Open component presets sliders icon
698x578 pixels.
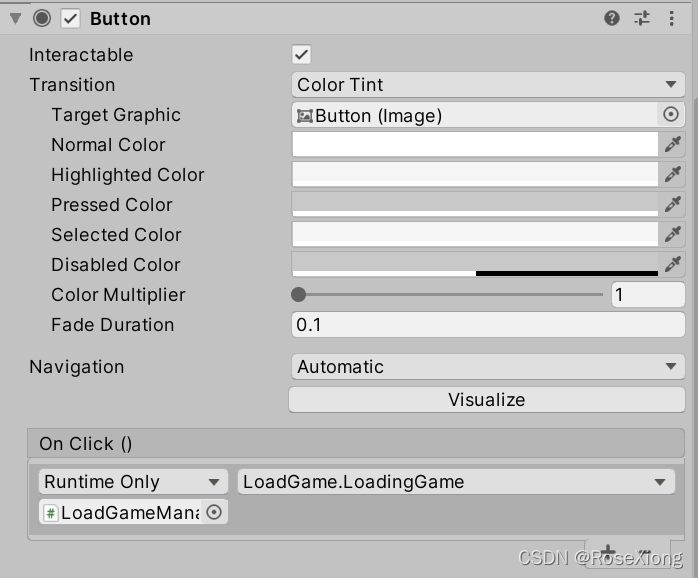(641, 18)
